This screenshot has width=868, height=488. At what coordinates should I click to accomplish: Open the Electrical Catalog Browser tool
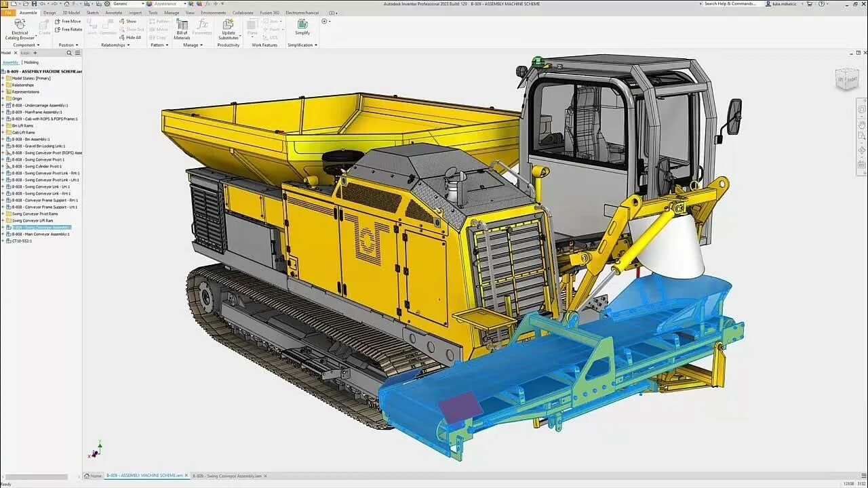[x=20, y=29]
